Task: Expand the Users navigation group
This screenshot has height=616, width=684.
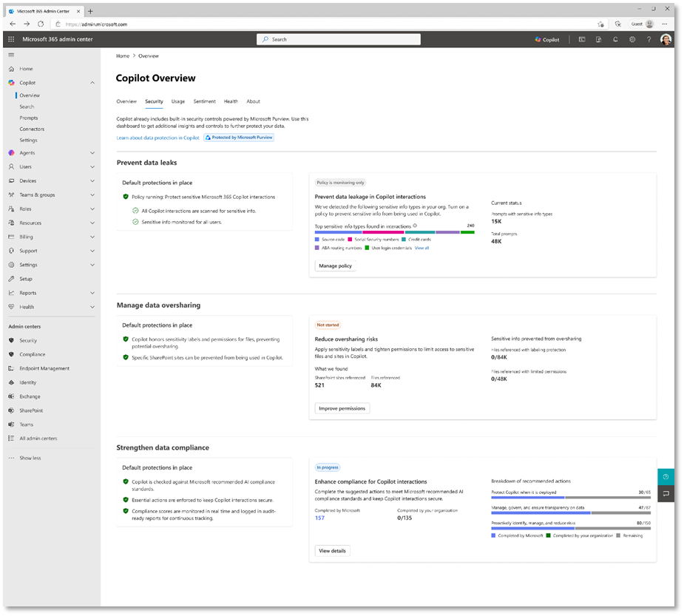Action: point(92,167)
